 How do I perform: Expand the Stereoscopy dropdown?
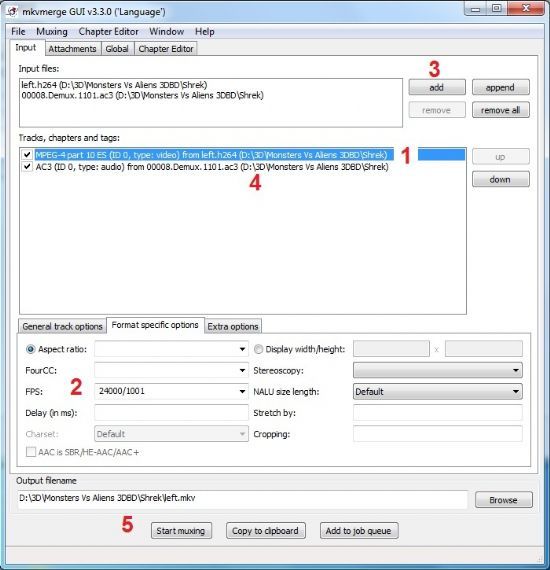click(438, 370)
